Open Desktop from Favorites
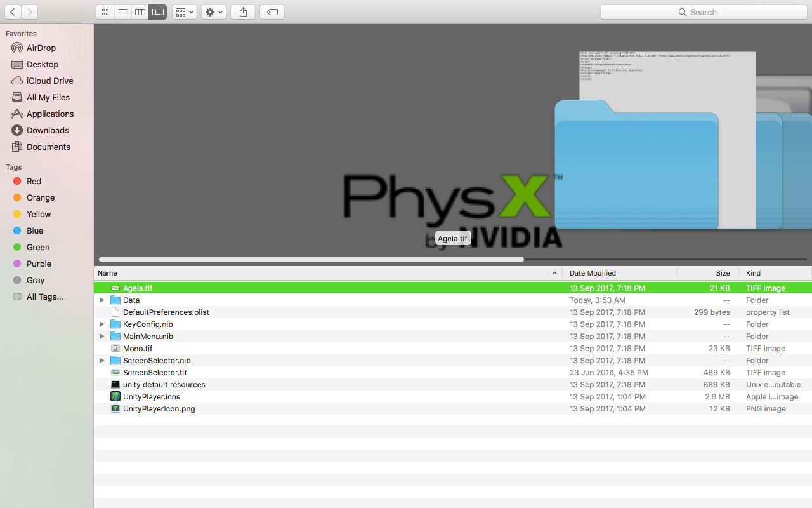This screenshot has height=508, width=812. pyautogui.click(x=43, y=64)
